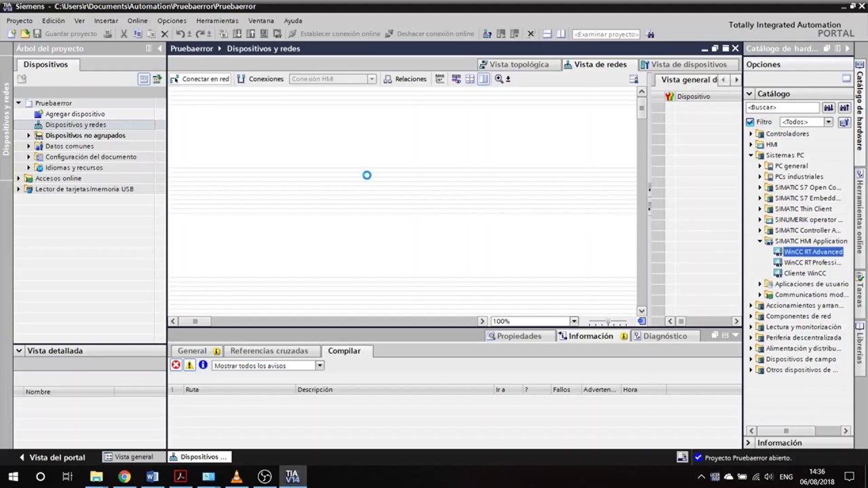The image size is (868, 488).
Task: Collapse the Pruebaerror project node
Action: [19, 103]
